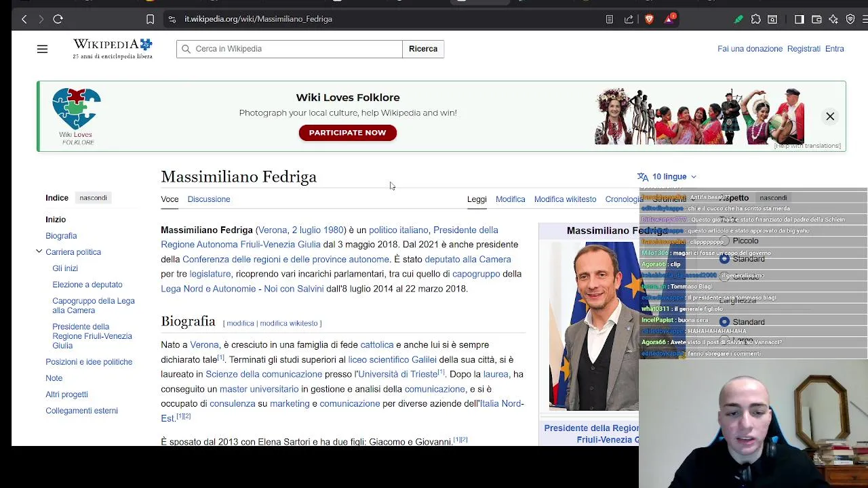Click the folklore dancers banner image
The height and width of the screenshot is (488, 868).
[699, 116]
